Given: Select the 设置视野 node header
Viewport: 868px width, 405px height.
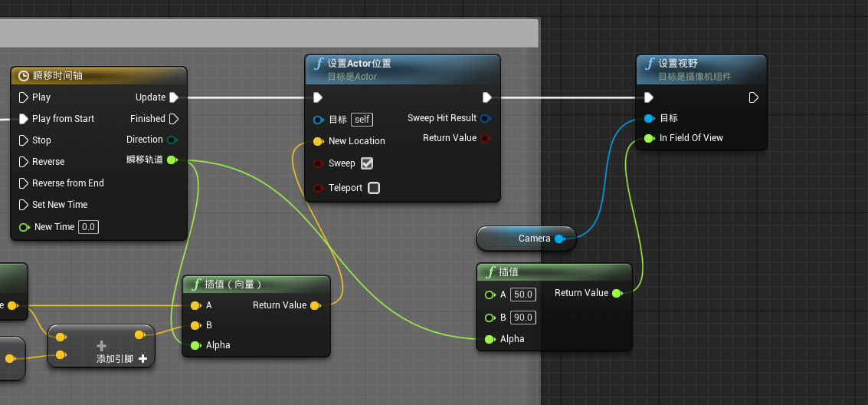Looking at the screenshot, I should 702,70.
